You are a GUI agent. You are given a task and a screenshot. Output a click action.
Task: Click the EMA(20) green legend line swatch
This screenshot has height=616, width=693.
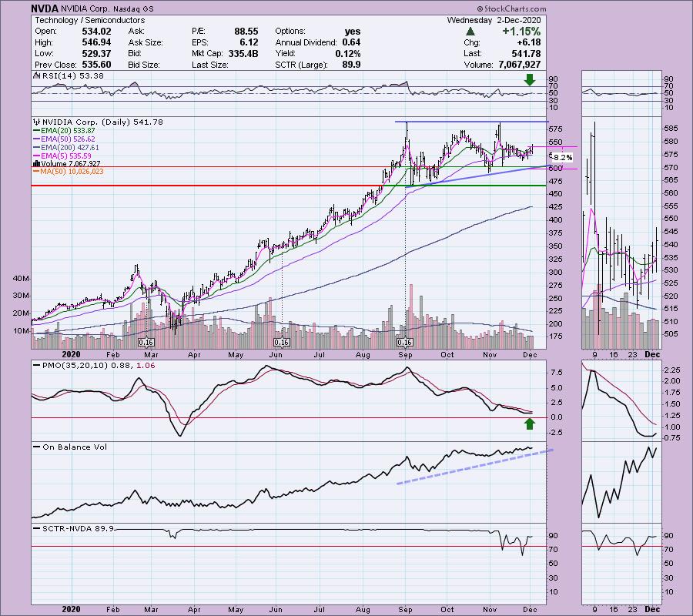(x=37, y=131)
